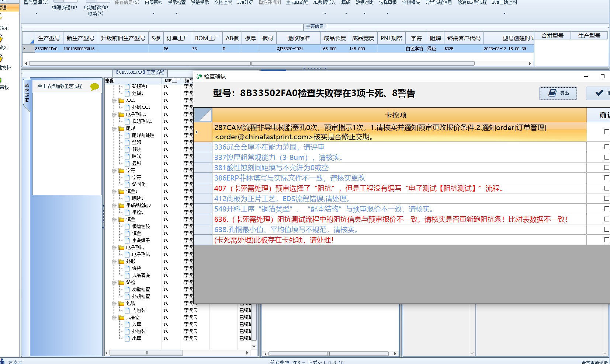Click 启动修改(E) button
This screenshot has width=610, height=364.
pyautogui.click(x=96, y=7)
